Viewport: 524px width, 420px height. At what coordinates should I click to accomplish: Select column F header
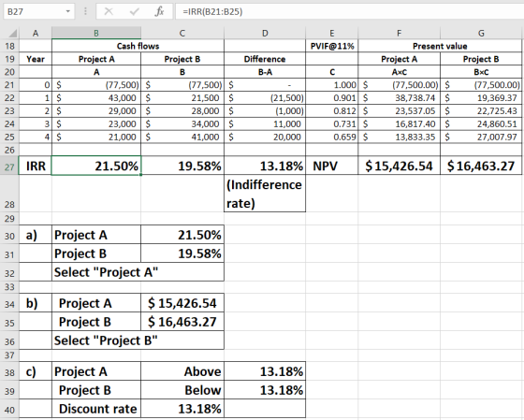coord(399,33)
